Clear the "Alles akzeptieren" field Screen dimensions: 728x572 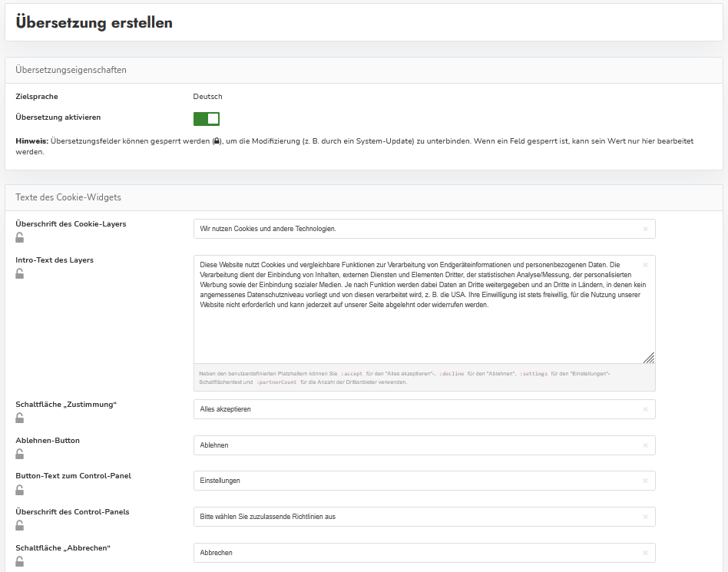[x=645, y=409]
